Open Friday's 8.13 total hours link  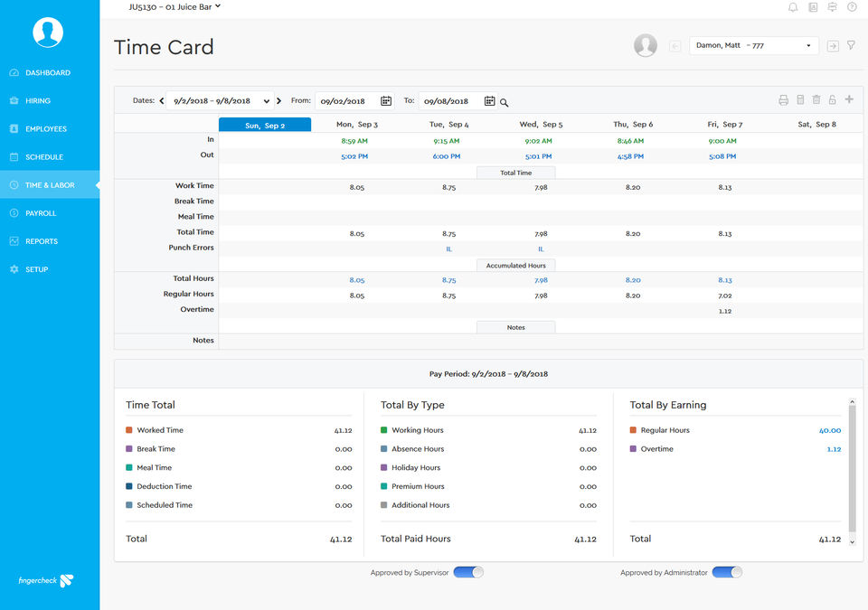pyautogui.click(x=724, y=280)
